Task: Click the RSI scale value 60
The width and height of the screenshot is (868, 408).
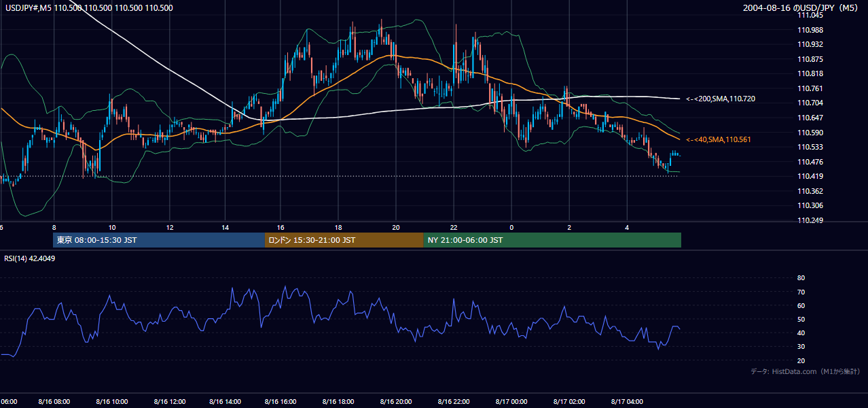Action: point(801,305)
